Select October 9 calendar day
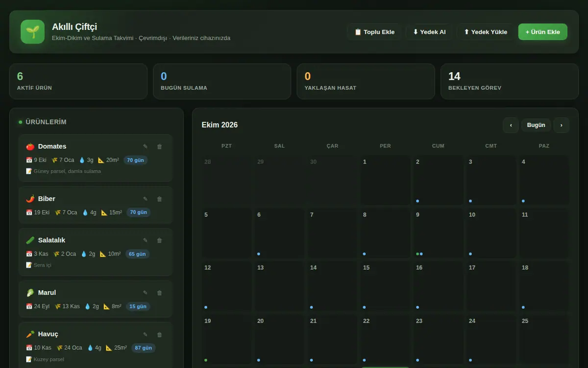This screenshot has height=368, width=588. point(439,233)
